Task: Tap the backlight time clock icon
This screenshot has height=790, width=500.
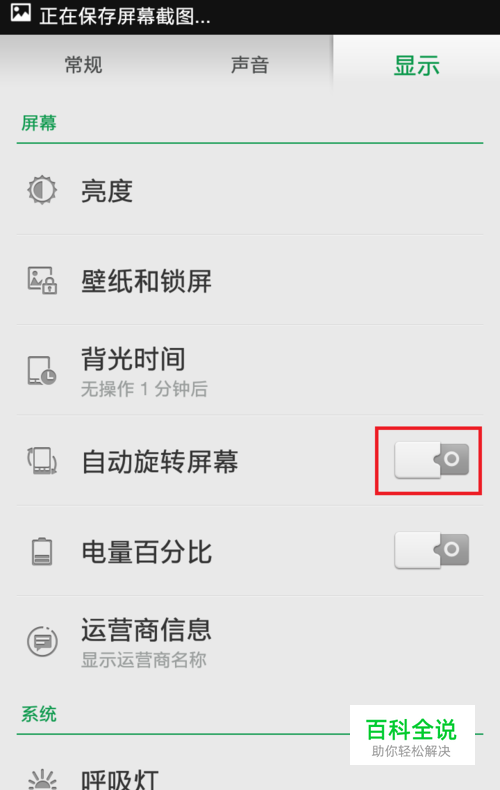Action: point(42,371)
